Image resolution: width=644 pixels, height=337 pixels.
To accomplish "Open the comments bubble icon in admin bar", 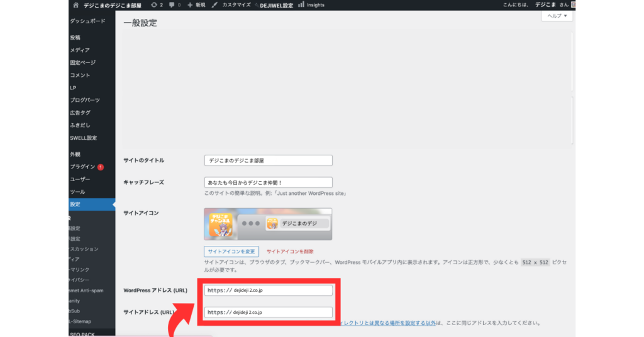I will coord(172,5).
